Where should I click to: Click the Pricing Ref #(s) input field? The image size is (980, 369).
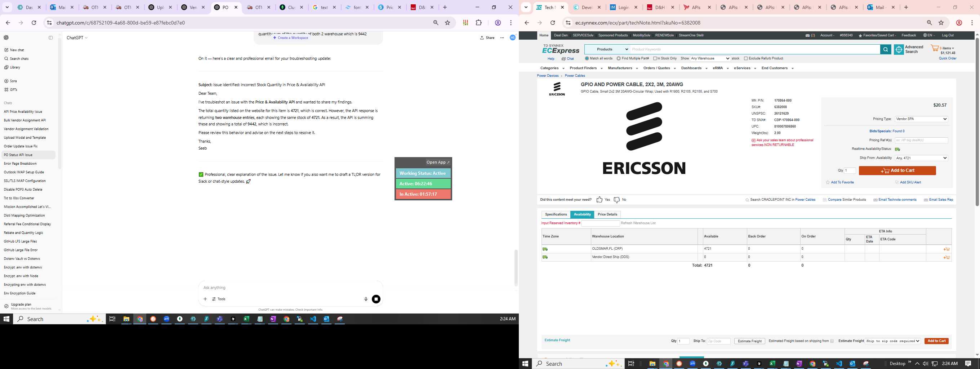point(921,141)
